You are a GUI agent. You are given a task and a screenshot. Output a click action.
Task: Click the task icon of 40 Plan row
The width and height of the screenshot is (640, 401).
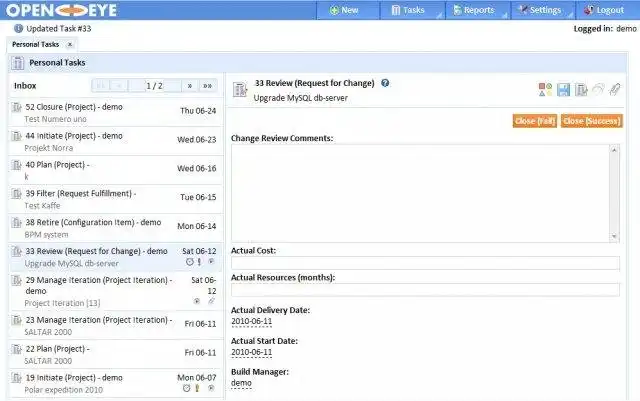point(16,165)
